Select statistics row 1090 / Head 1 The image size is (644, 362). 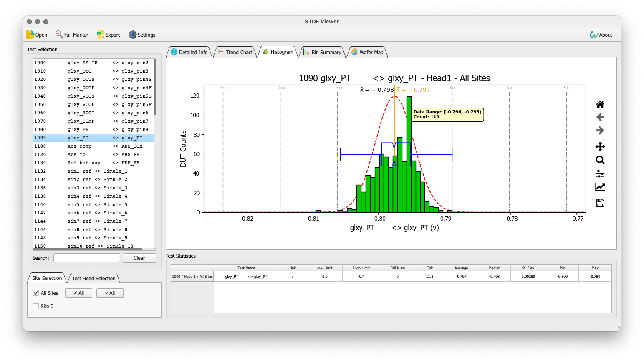point(192,277)
